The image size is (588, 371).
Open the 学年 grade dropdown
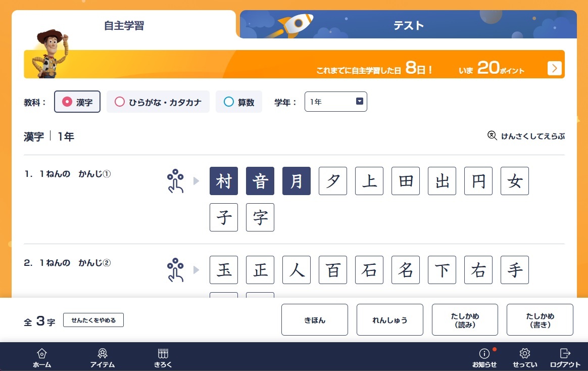pyautogui.click(x=335, y=102)
